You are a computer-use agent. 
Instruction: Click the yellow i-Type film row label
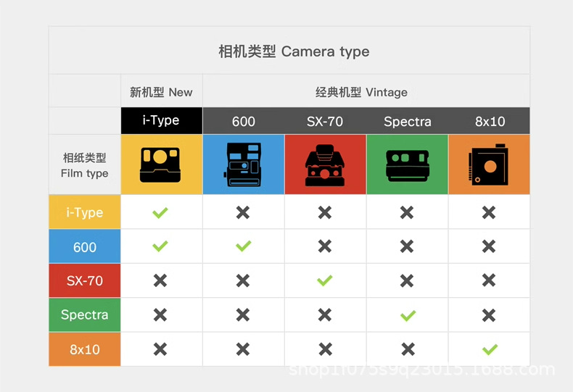coord(85,212)
